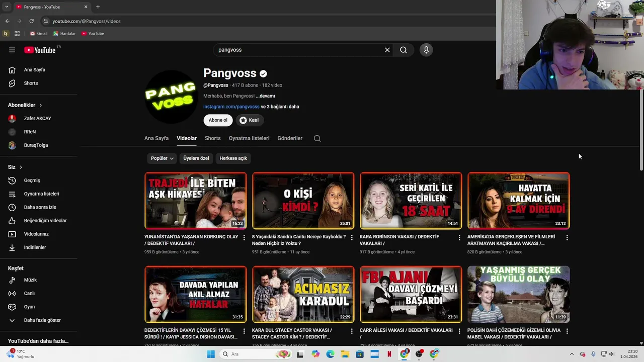Screen dimensions: 644x362
Task: Clear the pangvoss search text
Action: point(387,50)
